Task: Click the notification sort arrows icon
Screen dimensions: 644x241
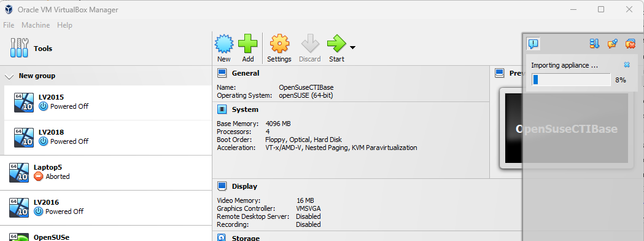Action: click(x=594, y=44)
